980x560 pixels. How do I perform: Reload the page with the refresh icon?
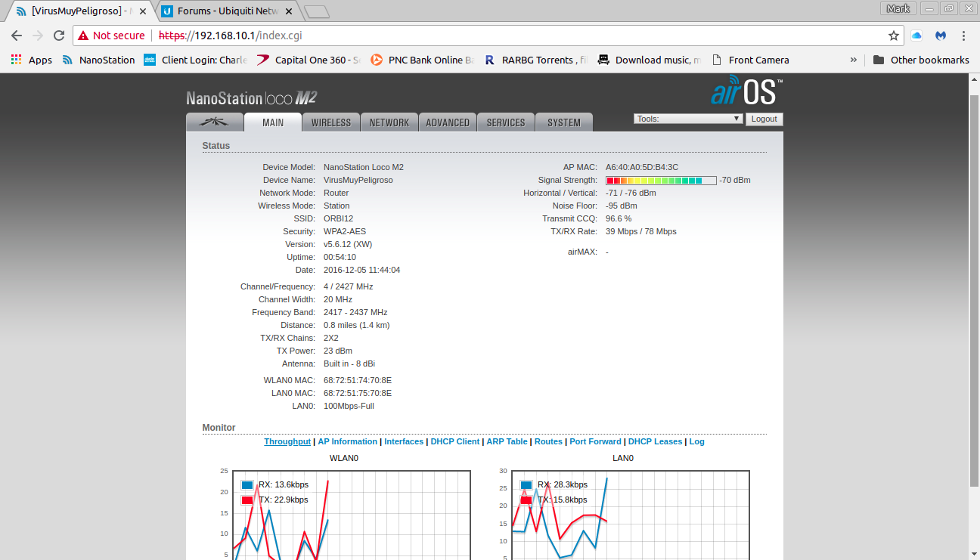(x=59, y=36)
